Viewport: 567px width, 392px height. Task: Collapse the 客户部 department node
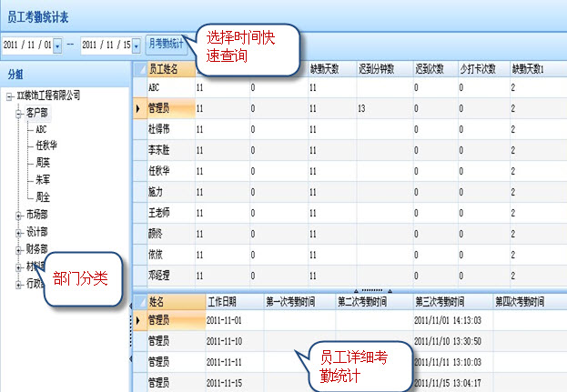click(x=19, y=113)
